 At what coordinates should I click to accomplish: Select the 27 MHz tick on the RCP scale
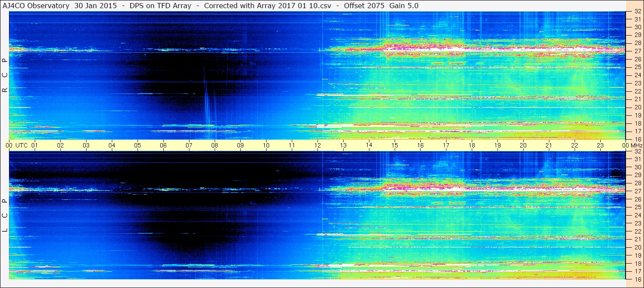coord(637,51)
